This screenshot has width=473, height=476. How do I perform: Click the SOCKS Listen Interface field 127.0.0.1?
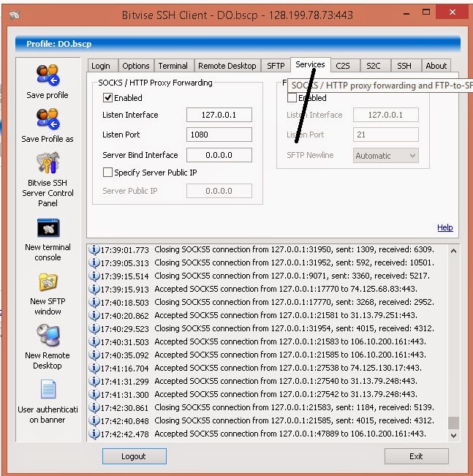(219, 115)
